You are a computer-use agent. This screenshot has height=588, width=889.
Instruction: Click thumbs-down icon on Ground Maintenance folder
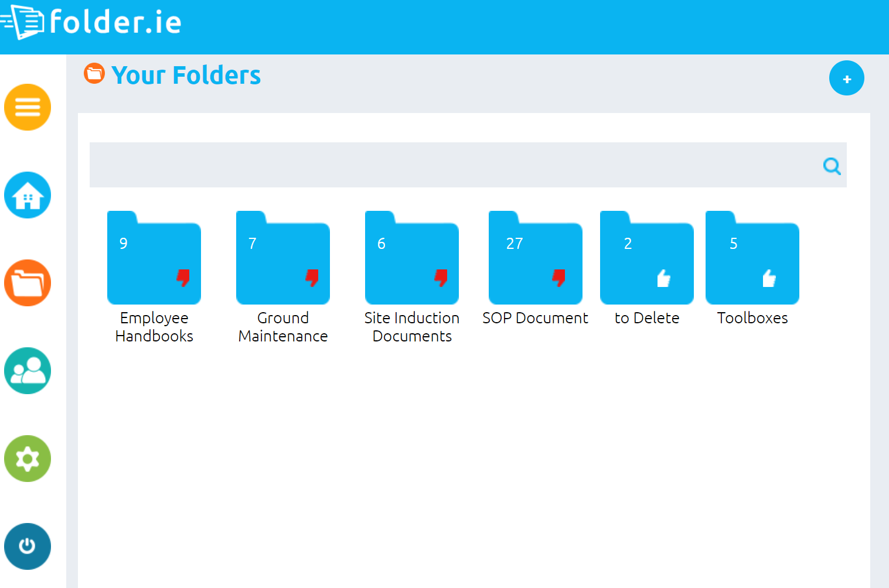[x=312, y=278]
